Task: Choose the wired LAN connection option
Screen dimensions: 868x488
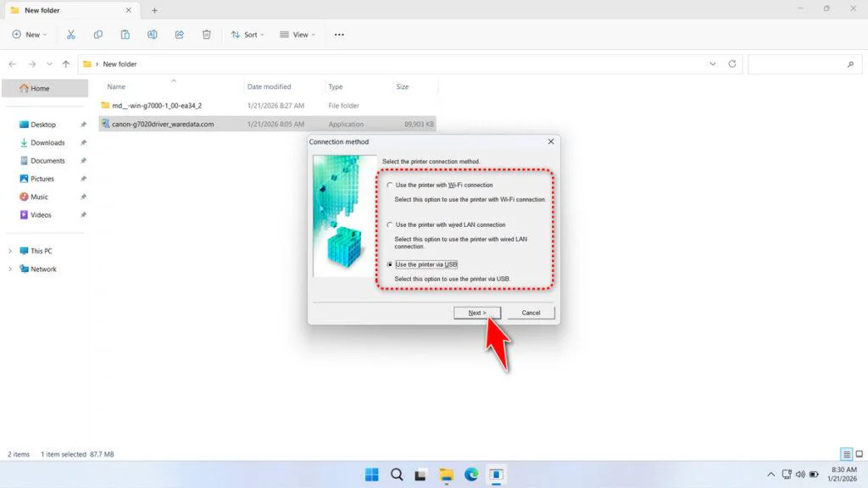Action: [x=388, y=225]
